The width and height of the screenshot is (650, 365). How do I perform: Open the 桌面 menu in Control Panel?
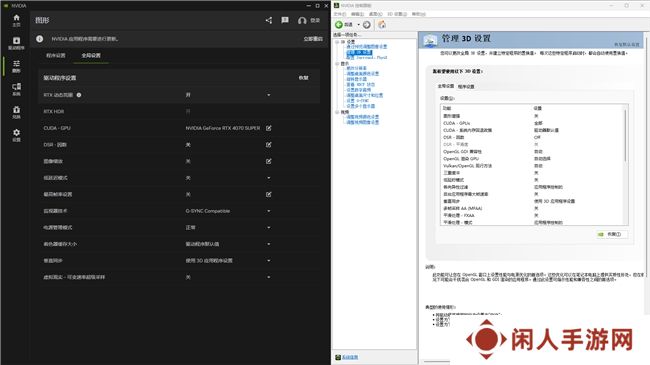click(x=376, y=14)
